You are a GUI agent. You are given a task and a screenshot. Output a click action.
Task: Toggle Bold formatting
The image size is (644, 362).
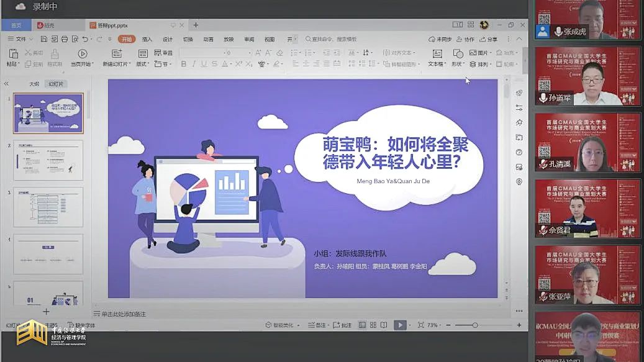184,64
